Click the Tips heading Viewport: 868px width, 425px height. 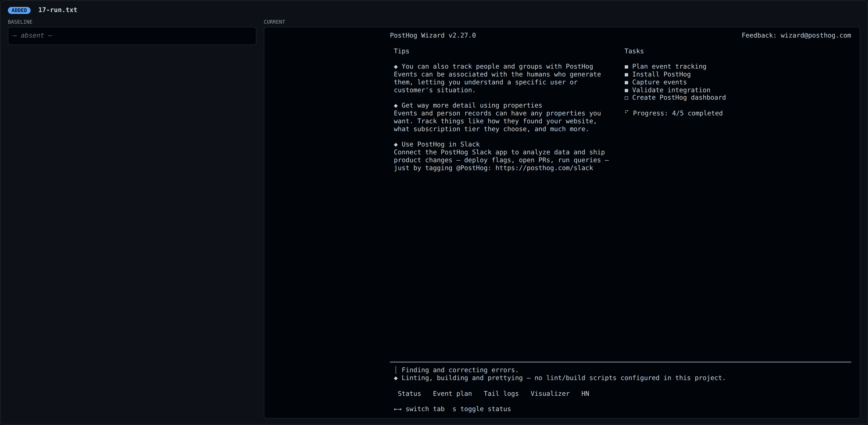click(x=401, y=51)
